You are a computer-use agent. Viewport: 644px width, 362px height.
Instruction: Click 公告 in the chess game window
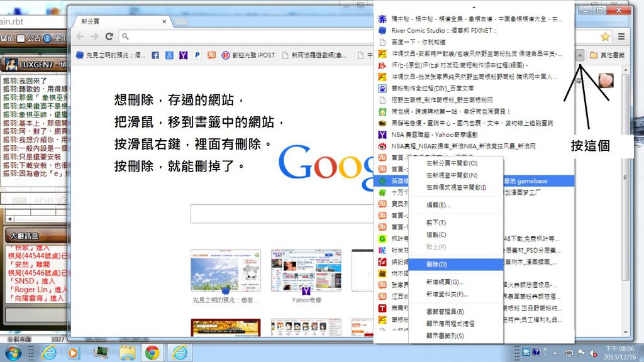29,38
